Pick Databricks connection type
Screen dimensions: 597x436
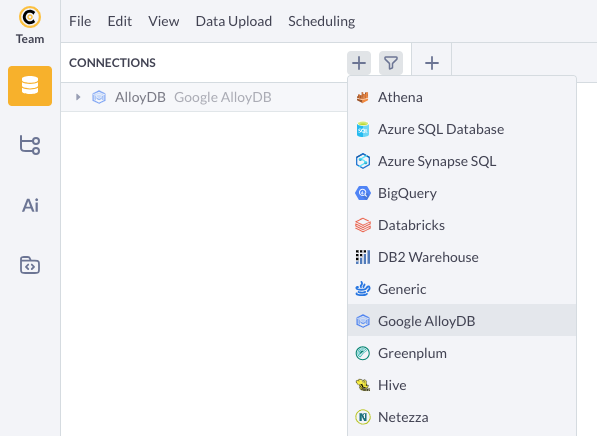click(462, 225)
